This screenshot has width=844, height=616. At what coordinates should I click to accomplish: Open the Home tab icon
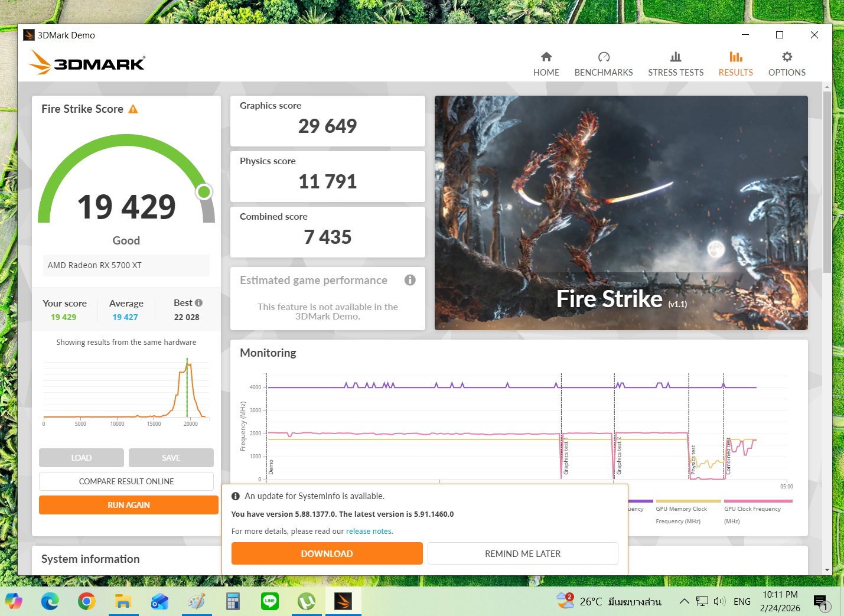[x=546, y=57]
